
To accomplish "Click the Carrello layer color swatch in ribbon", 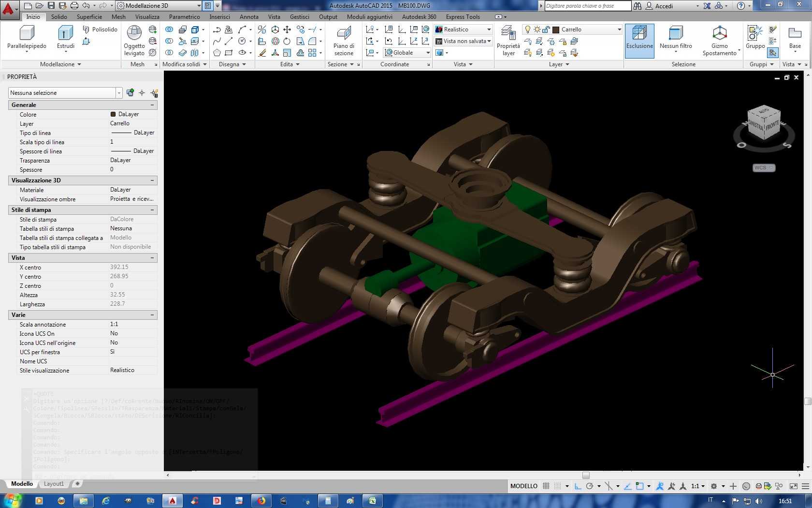I will tap(556, 30).
